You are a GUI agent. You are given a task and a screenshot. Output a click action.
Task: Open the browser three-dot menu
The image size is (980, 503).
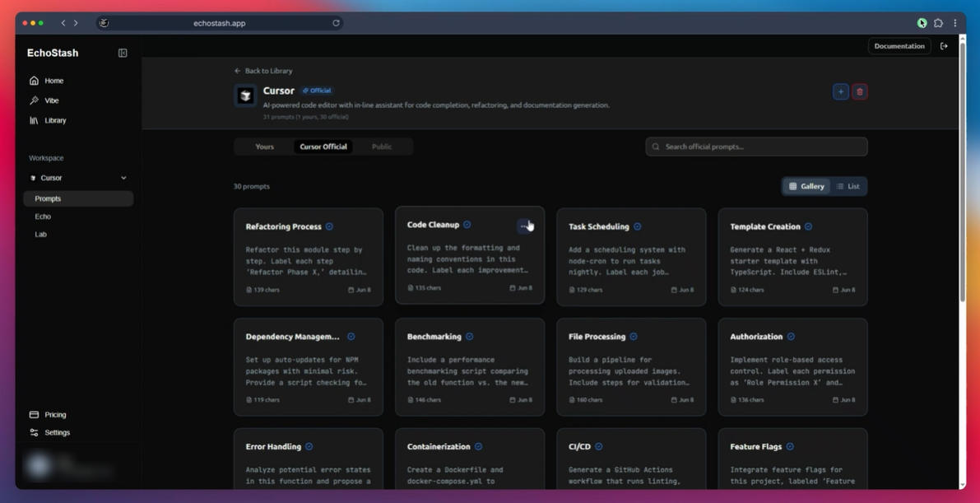[955, 23]
